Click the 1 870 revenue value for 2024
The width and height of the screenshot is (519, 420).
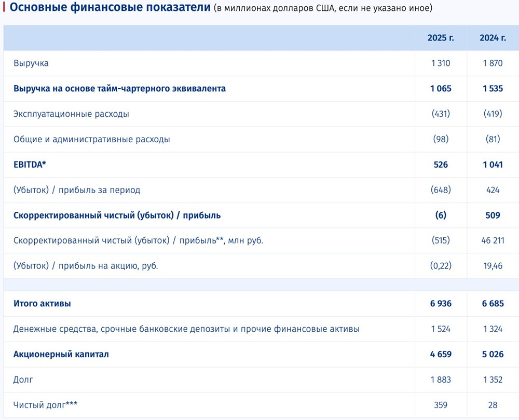pyautogui.click(x=491, y=63)
